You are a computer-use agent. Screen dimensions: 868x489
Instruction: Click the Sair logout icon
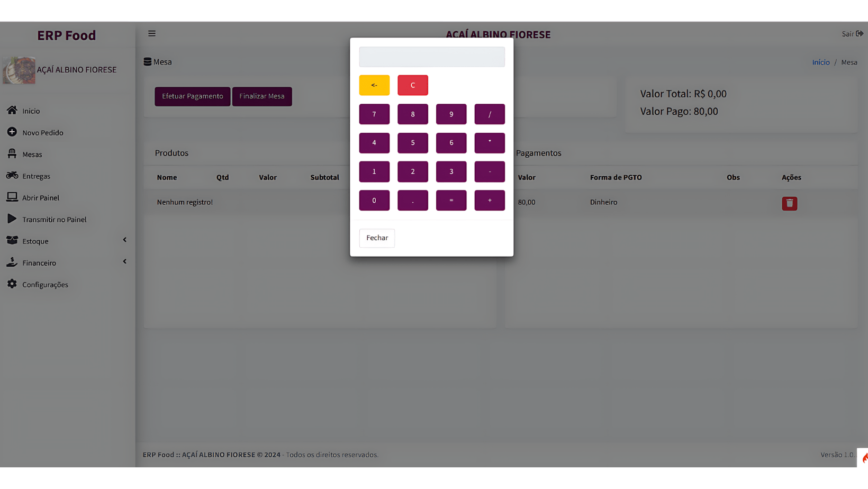[860, 34]
